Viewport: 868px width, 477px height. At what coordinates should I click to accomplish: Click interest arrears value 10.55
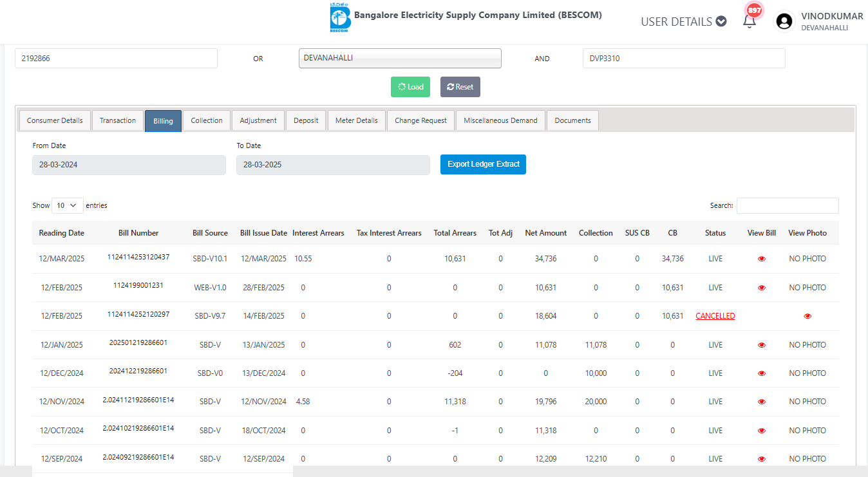(303, 259)
